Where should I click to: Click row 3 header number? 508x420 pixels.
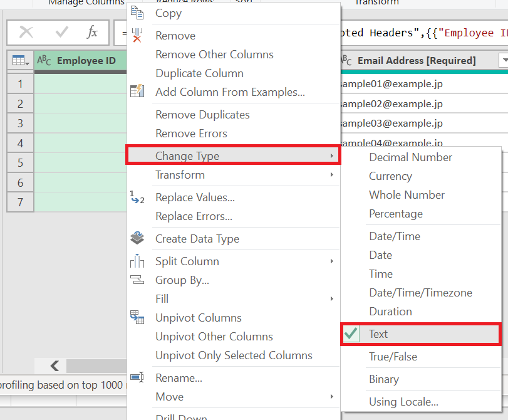click(x=21, y=123)
